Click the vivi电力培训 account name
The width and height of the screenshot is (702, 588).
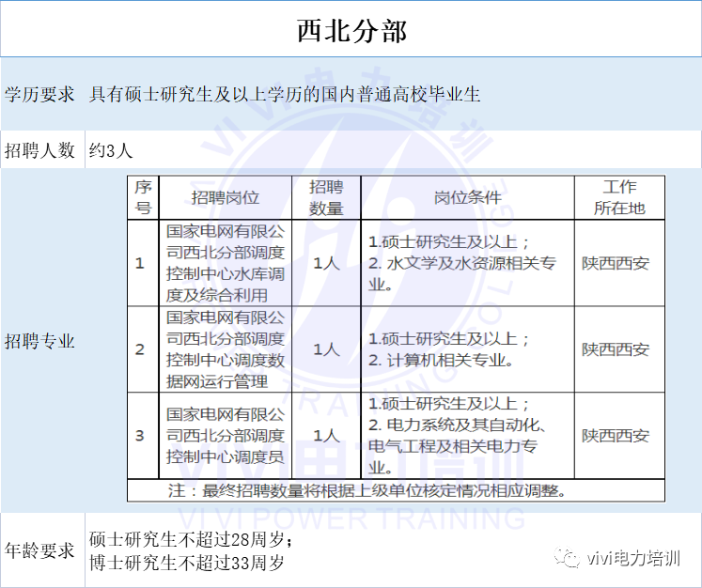point(633,559)
